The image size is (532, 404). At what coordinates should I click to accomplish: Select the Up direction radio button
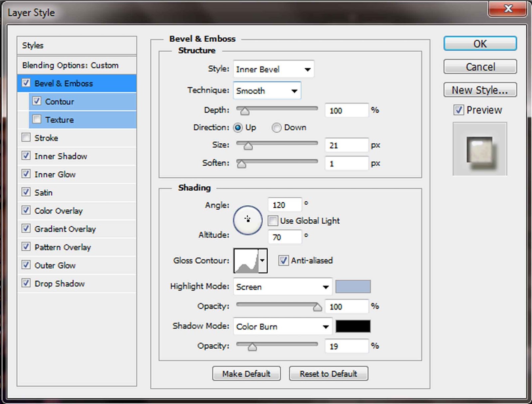point(238,127)
